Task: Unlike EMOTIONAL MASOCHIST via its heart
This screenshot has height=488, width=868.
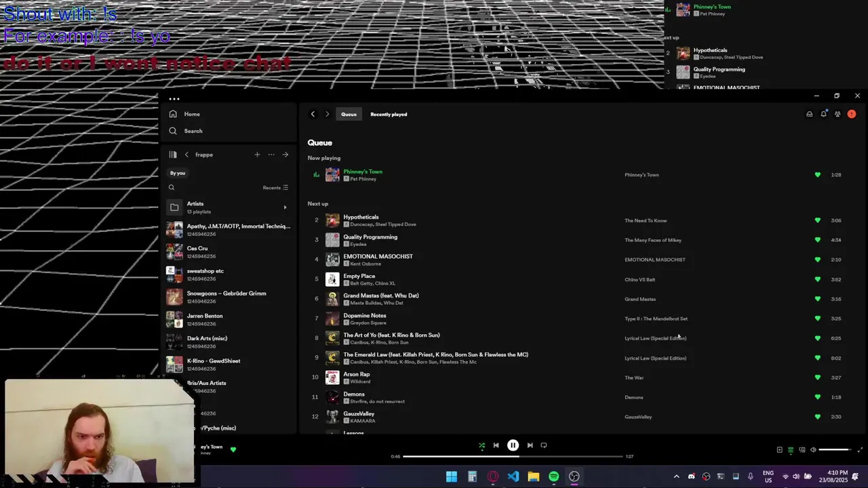Action: [817, 260]
